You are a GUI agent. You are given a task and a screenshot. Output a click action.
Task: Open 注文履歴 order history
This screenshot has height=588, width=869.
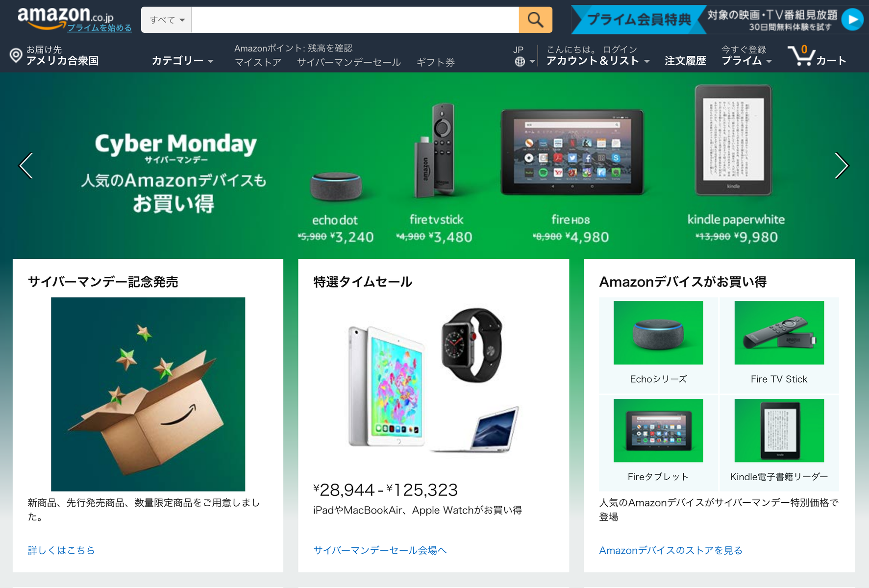coord(685,61)
